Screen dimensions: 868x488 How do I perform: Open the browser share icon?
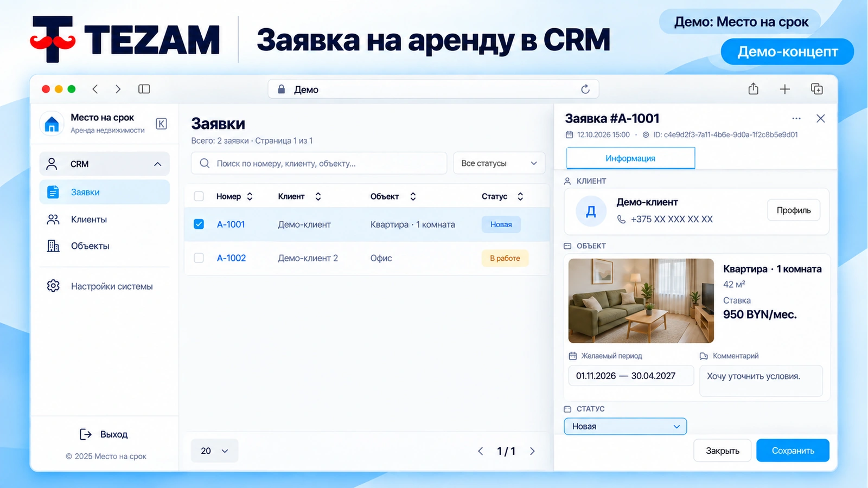[753, 88]
